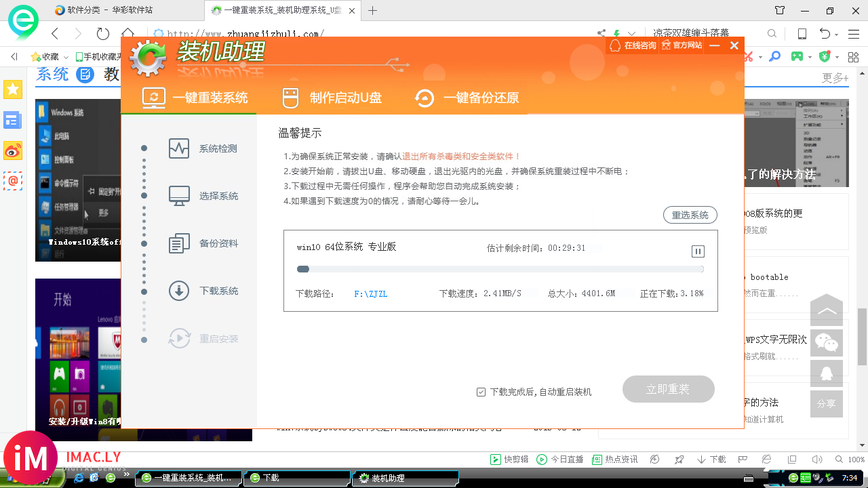Select the 选择系统 step icon
Viewport: 868px width, 488px height.
tap(179, 196)
